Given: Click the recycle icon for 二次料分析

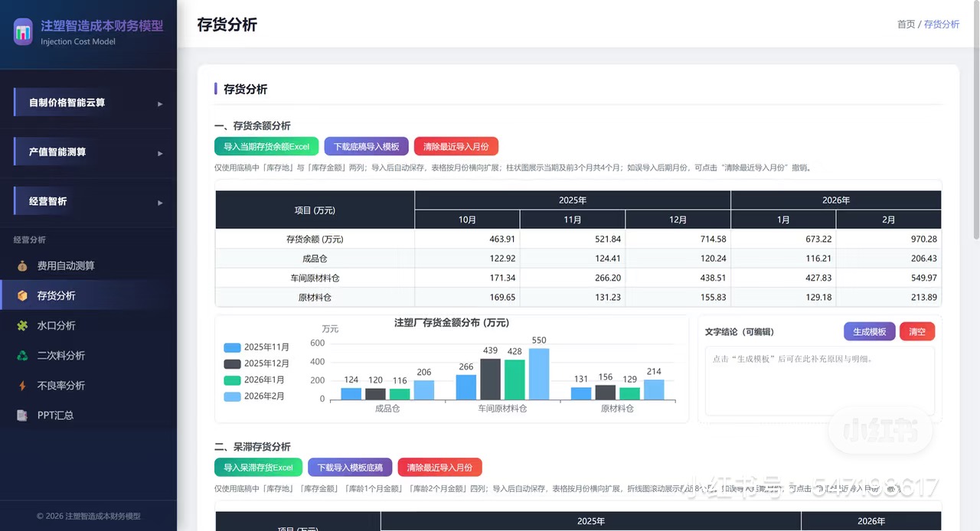Looking at the screenshot, I should [22, 355].
